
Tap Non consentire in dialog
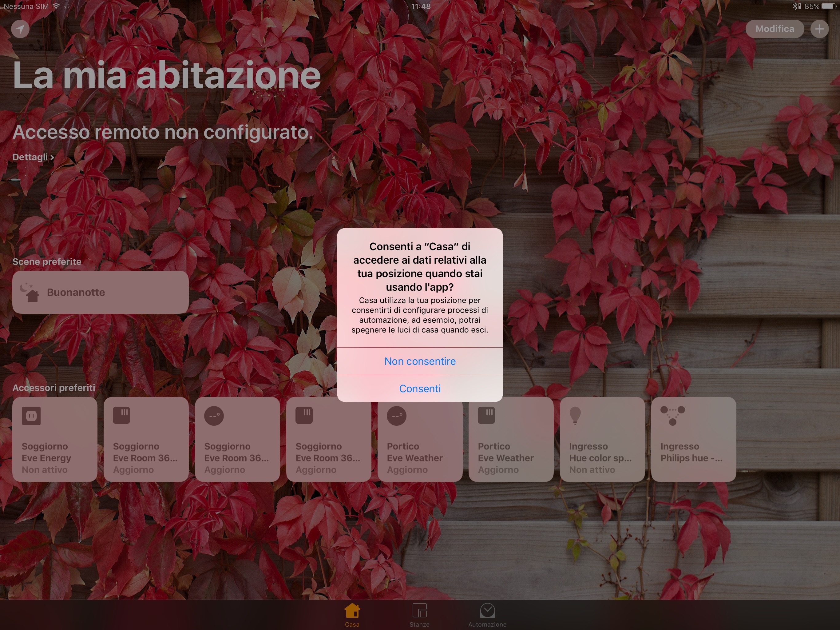(420, 361)
